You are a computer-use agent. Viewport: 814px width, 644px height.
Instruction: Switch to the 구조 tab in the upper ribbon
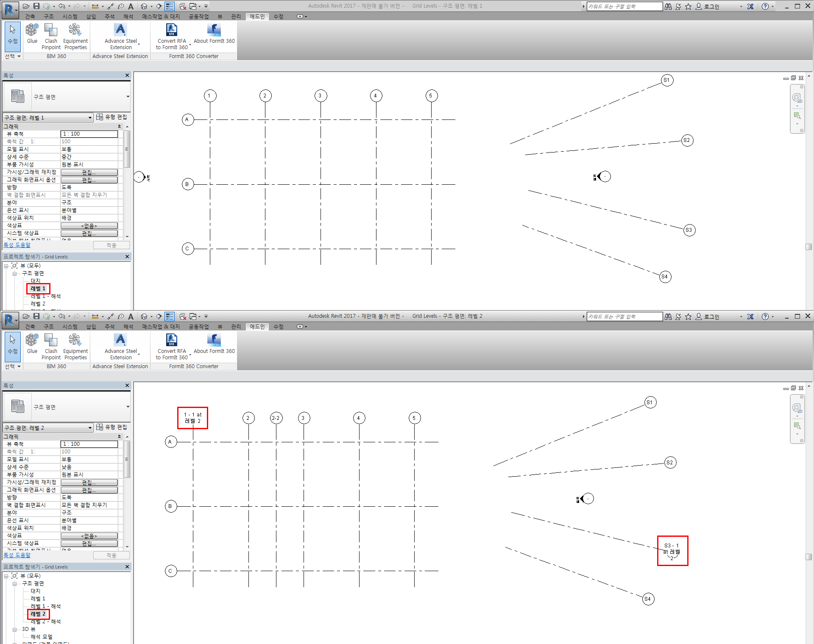point(49,17)
